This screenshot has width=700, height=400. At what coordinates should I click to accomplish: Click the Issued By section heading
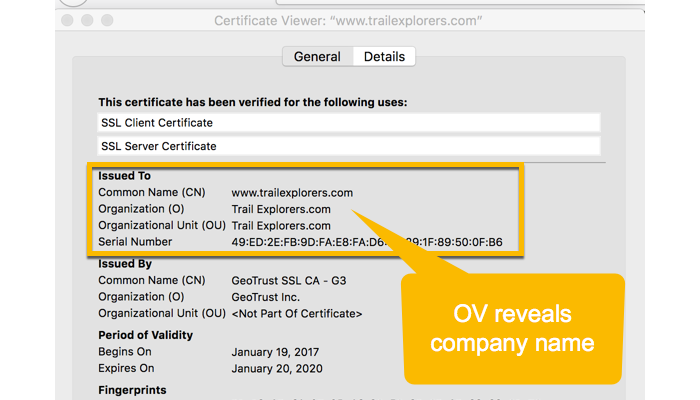pyautogui.click(x=125, y=264)
